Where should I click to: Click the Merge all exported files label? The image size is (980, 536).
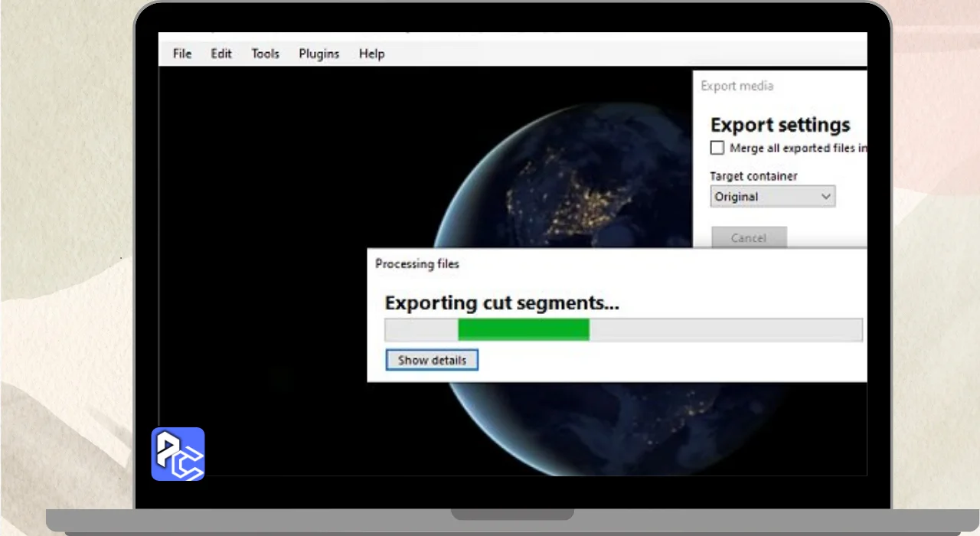(x=798, y=148)
